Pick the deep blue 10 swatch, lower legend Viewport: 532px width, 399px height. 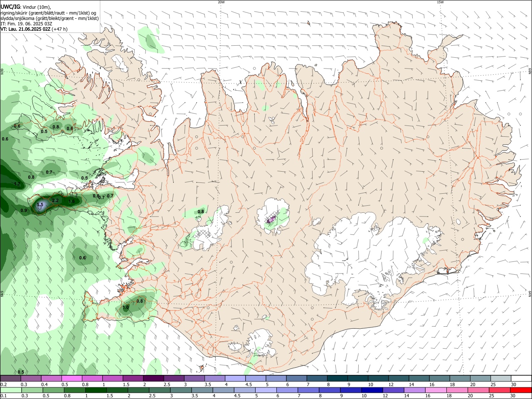[x=372, y=390]
